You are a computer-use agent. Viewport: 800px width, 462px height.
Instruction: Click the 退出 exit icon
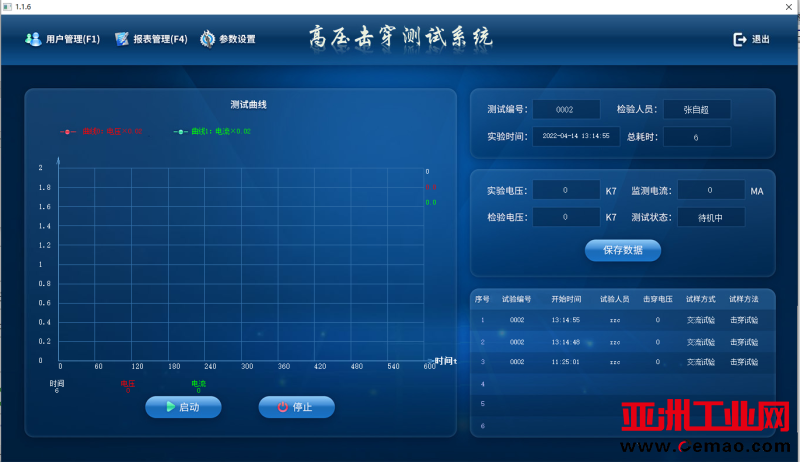[x=740, y=40]
